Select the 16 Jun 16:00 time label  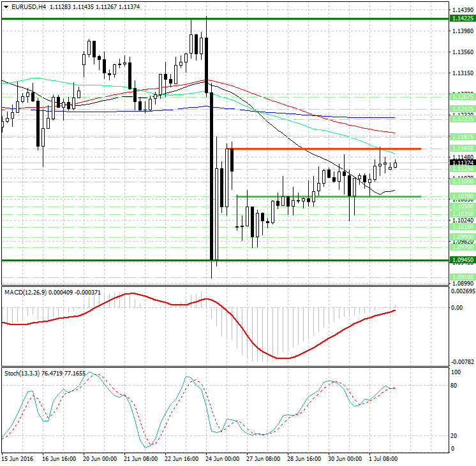[59, 459]
